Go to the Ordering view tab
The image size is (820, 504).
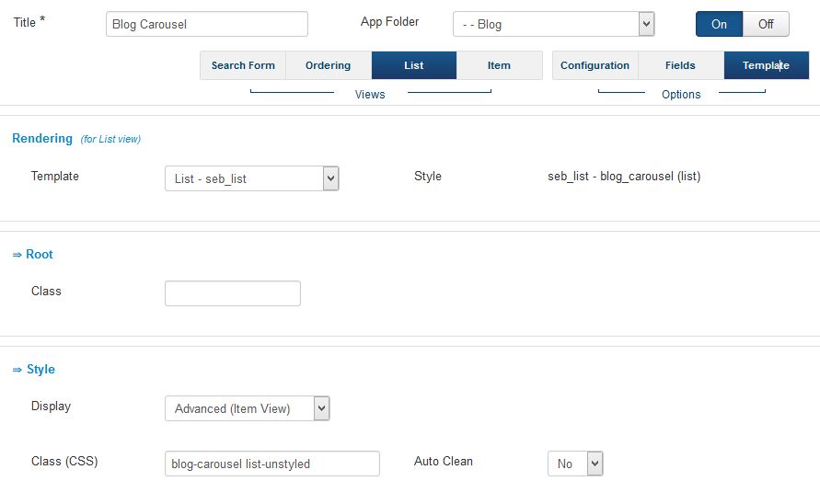click(329, 65)
